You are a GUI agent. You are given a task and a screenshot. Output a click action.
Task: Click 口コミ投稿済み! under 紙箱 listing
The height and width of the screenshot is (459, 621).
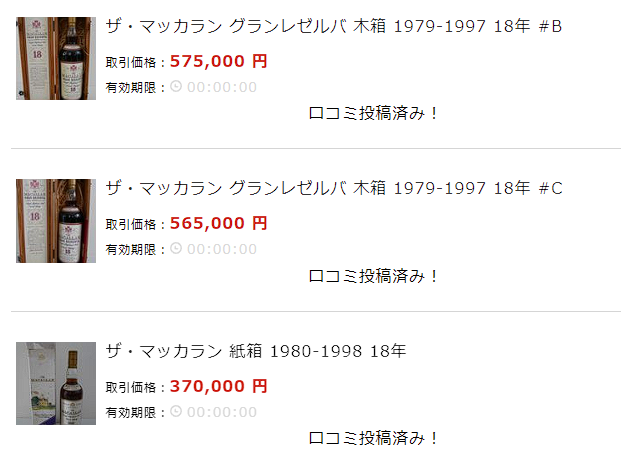(374, 438)
